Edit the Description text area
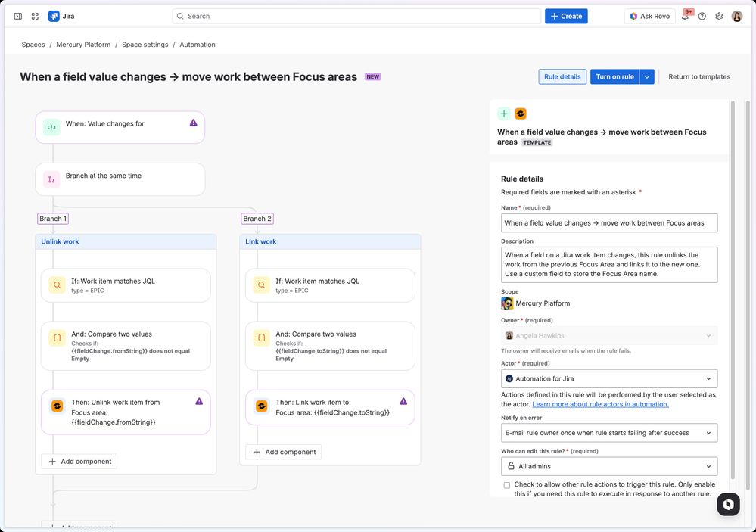This screenshot has height=532, width=756. (609, 265)
